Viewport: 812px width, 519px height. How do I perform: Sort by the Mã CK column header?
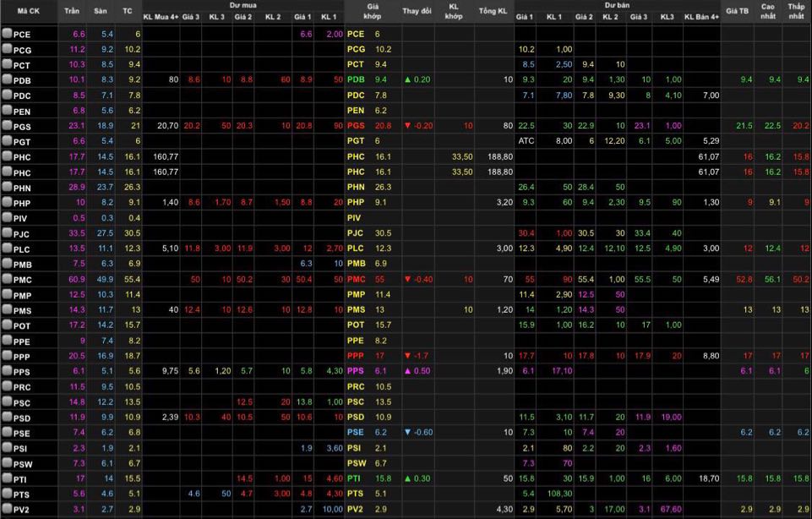click(28, 11)
